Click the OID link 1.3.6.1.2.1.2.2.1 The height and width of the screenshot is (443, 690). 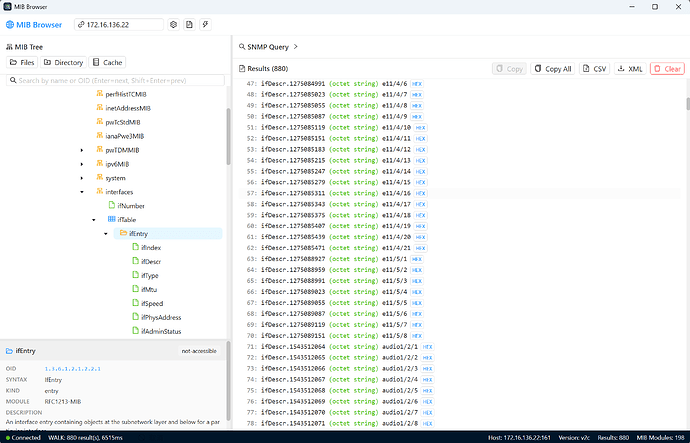click(73, 369)
